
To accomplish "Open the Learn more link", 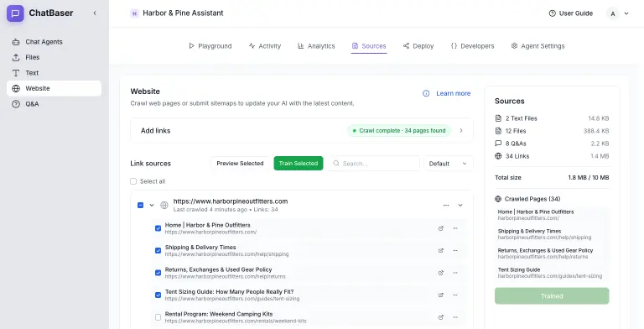I will (453, 93).
